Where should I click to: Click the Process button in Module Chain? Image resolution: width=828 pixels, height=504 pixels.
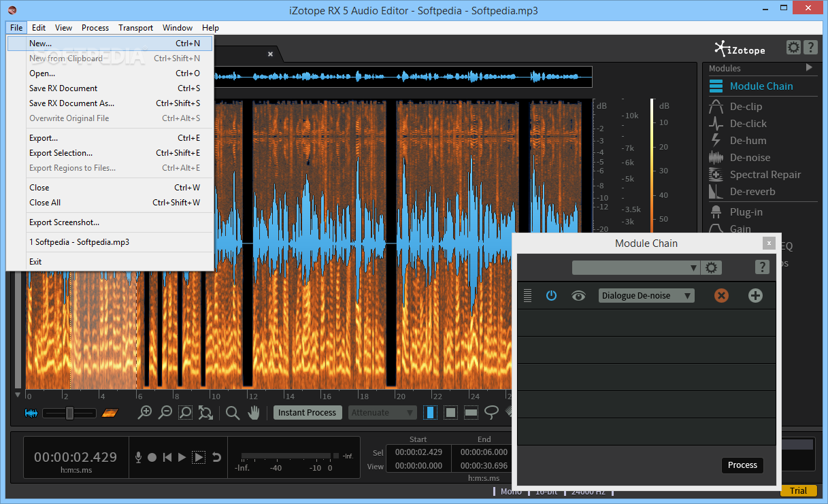pos(742,465)
